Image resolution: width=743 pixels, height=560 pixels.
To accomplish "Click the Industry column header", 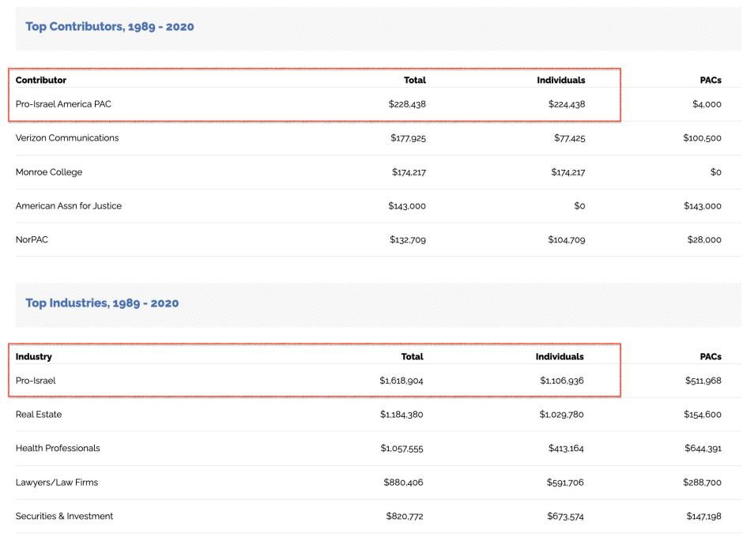I will (x=34, y=356).
